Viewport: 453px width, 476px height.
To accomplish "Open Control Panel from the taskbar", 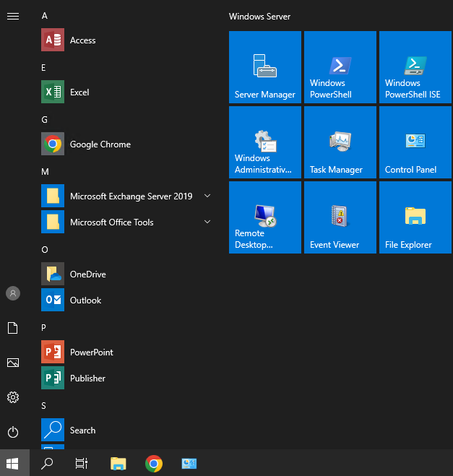I will pos(189,464).
